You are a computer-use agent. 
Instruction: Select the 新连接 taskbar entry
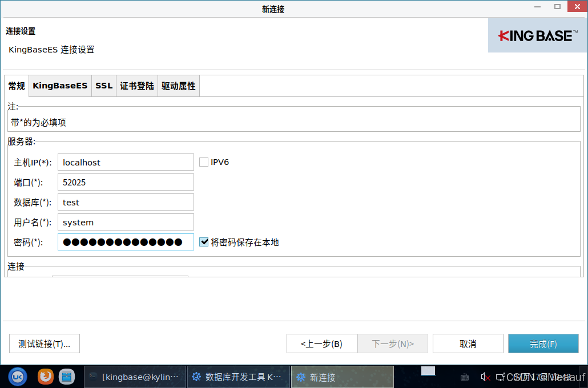point(343,377)
